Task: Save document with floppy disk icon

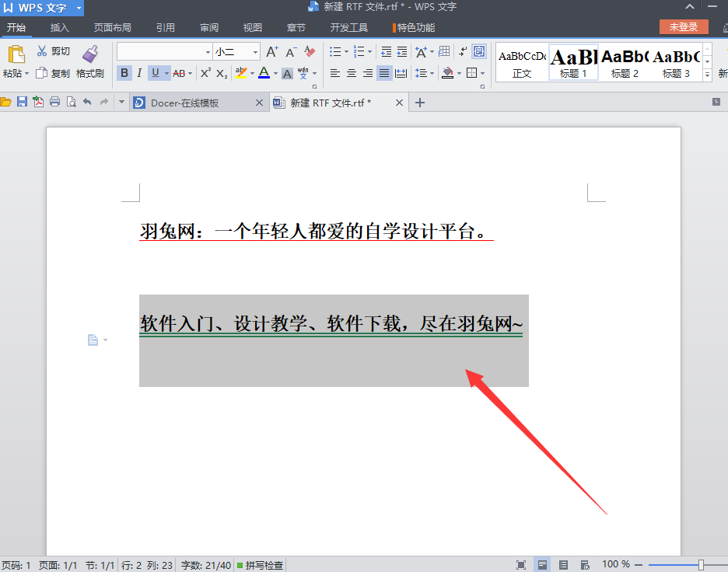Action: click(22, 102)
